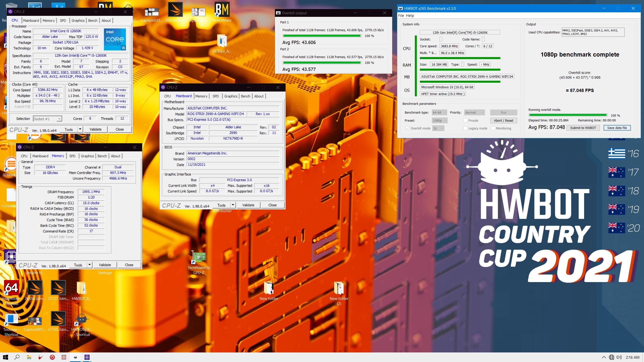The height and width of the screenshot is (362, 644).
Task: Open the Priority Normal dropdown
Action: (x=474, y=112)
